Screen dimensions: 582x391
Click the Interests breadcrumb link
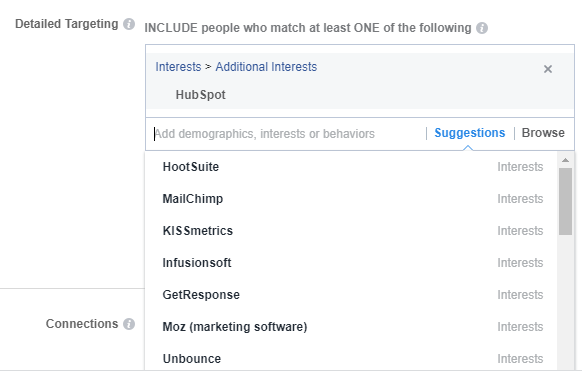pyautogui.click(x=178, y=67)
